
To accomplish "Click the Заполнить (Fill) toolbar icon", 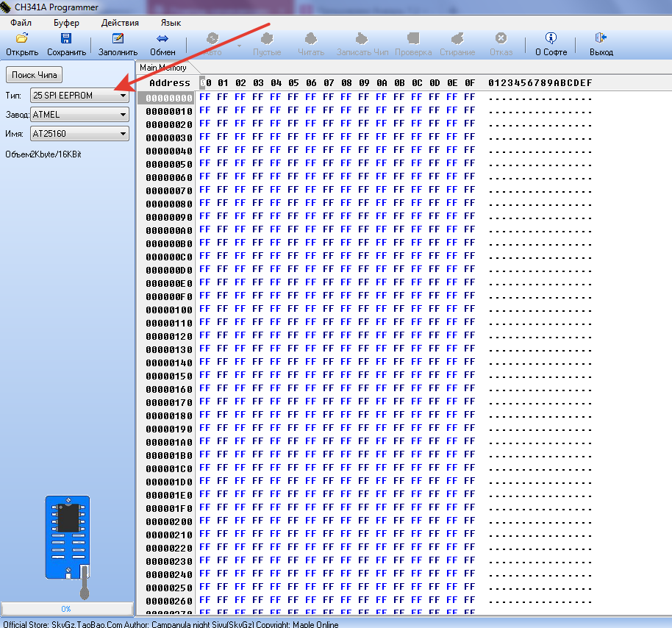I will click(x=118, y=38).
